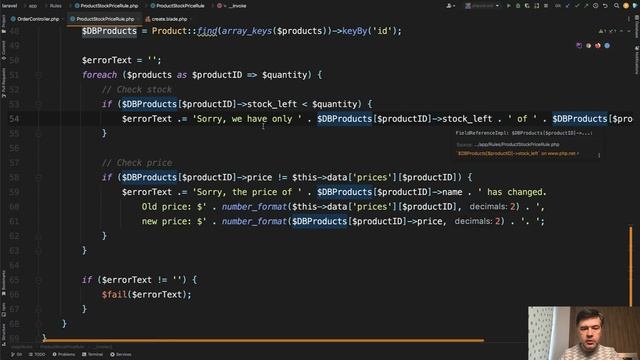Click the Git commit checkmark icon
This screenshot has height=360, width=640.
point(577,6)
